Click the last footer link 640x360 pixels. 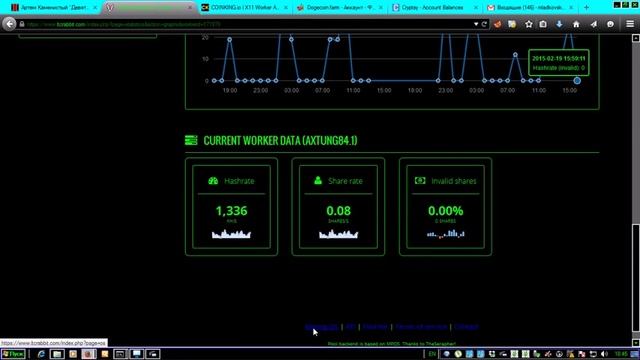tap(466, 327)
